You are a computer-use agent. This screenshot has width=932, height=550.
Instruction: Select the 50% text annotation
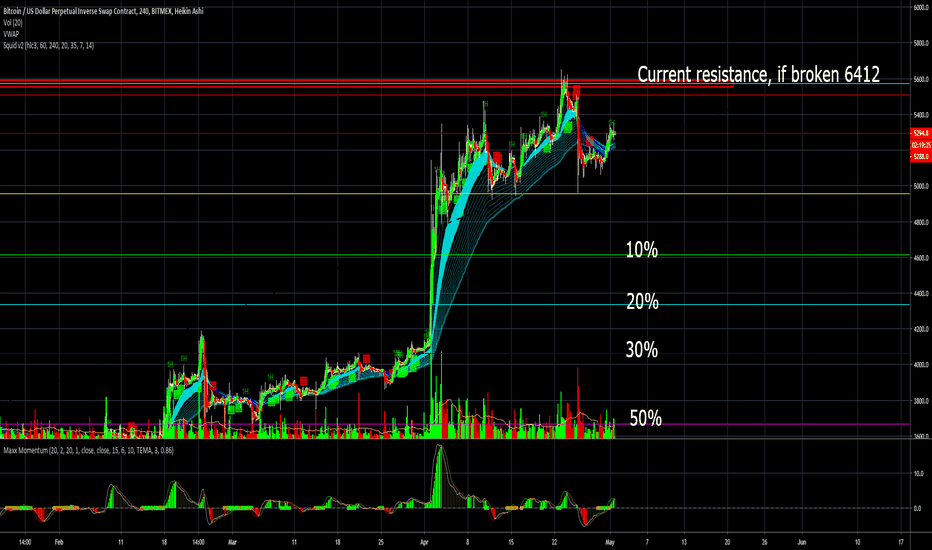point(646,418)
